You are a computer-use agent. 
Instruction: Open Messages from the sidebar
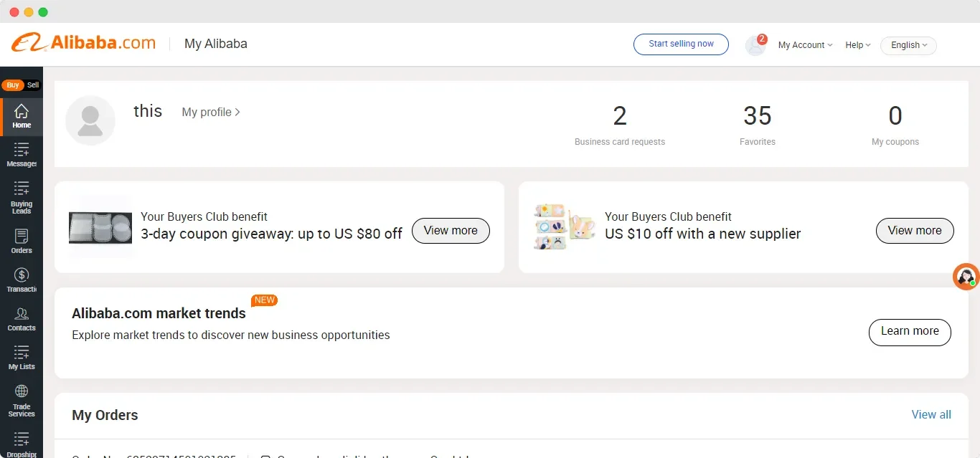pos(22,155)
